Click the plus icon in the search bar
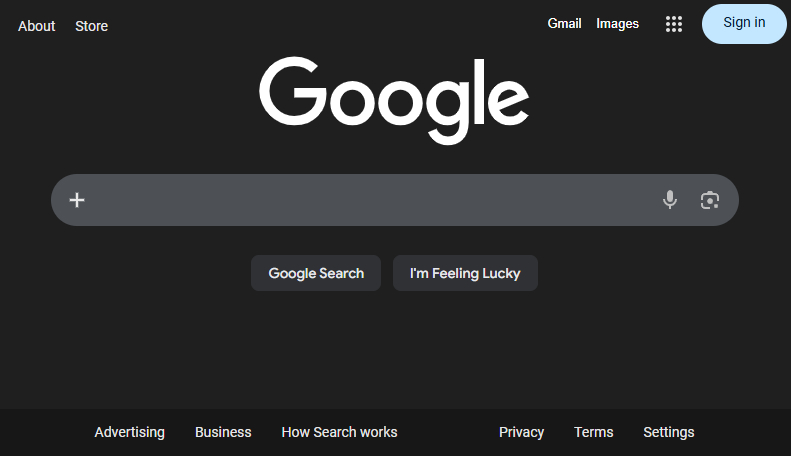The width and height of the screenshot is (791, 456). pos(77,200)
